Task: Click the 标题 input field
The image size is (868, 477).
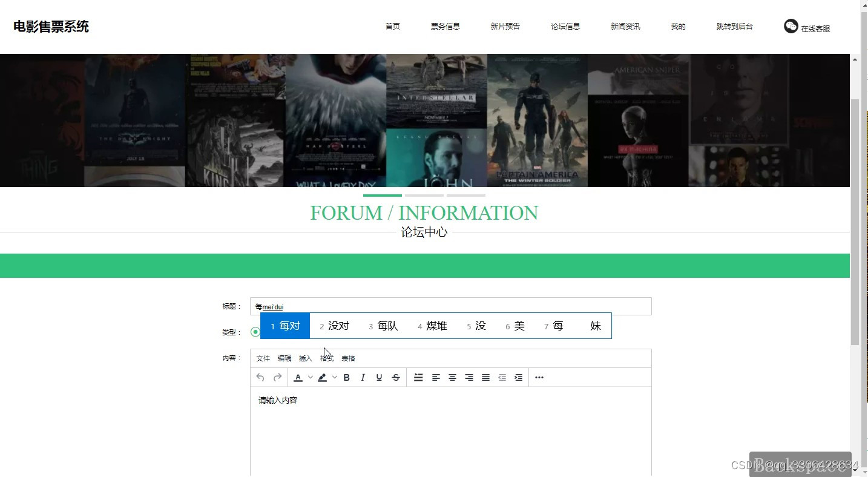Action: click(451, 306)
